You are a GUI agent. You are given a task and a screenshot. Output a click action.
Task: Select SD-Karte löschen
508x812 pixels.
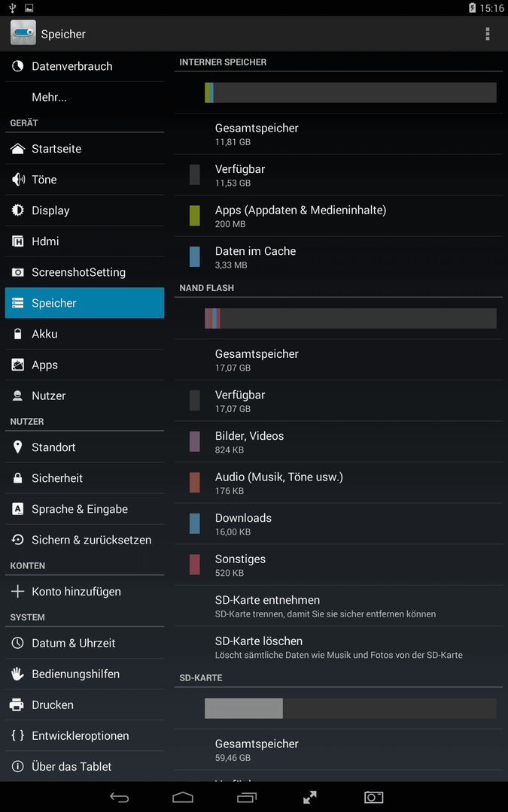[339, 647]
